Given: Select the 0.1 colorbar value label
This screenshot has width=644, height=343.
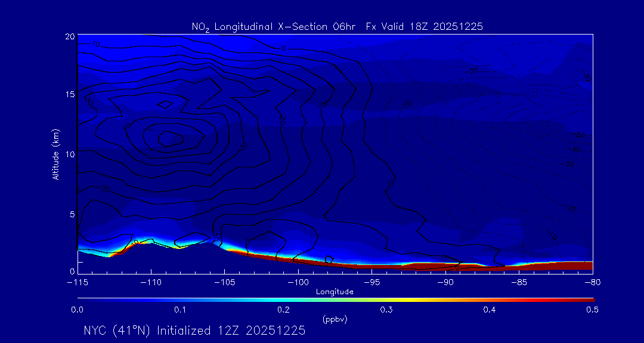Looking at the screenshot, I should pos(180,310).
